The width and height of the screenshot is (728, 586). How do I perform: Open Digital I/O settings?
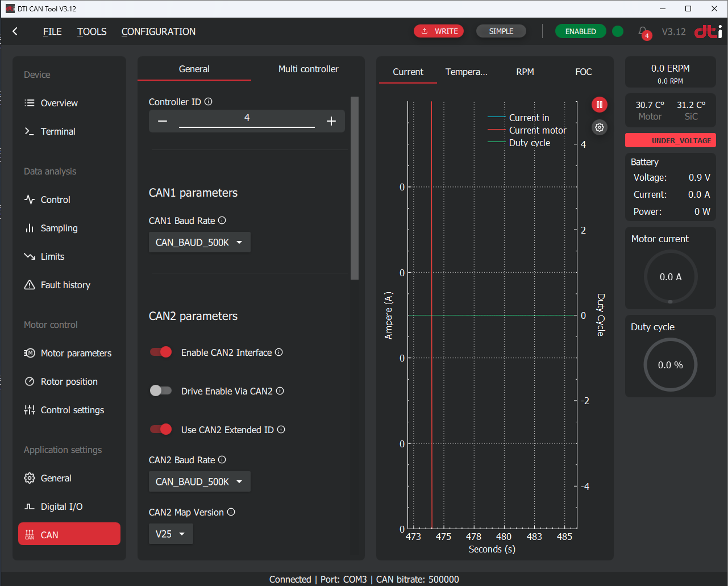[69, 506]
